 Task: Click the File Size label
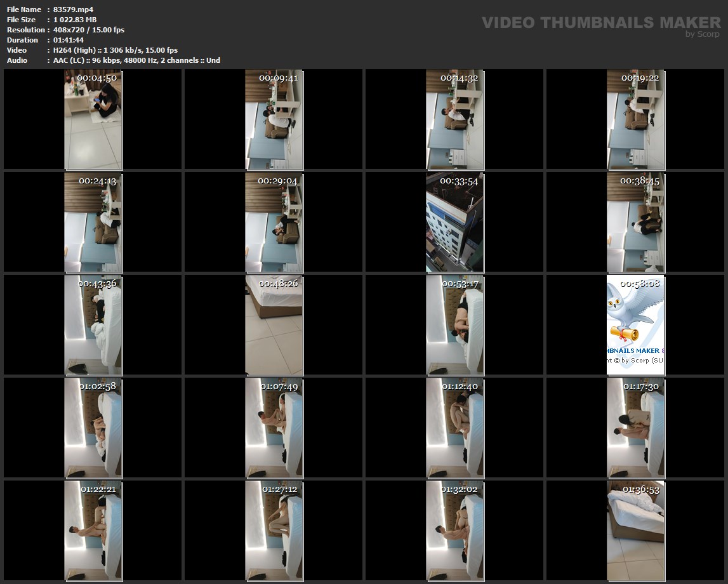point(22,20)
